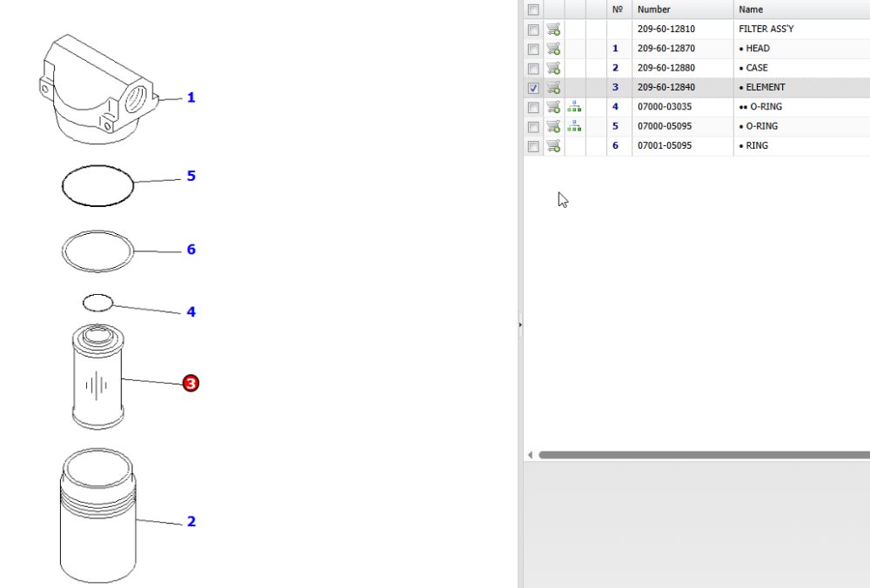Collapse the panel using the splitter arrow
The height and width of the screenshot is (588, 870).
click(520, 324)
